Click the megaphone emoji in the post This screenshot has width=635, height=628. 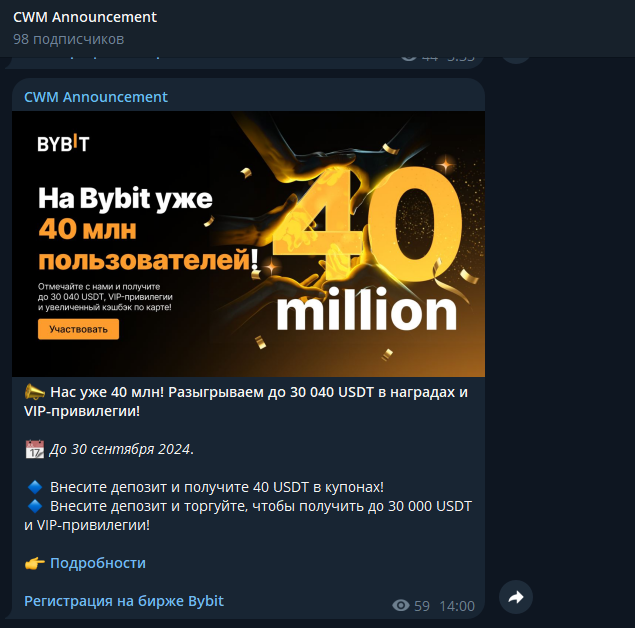pyautogui.click(x=34, y=392)
